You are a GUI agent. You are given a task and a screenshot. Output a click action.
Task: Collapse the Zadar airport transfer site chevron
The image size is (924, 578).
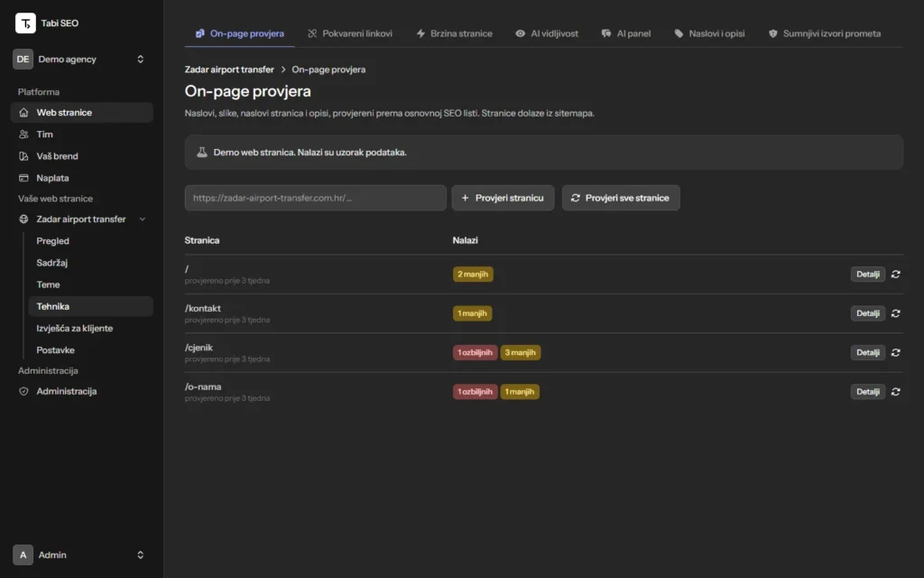coord(142,219)
